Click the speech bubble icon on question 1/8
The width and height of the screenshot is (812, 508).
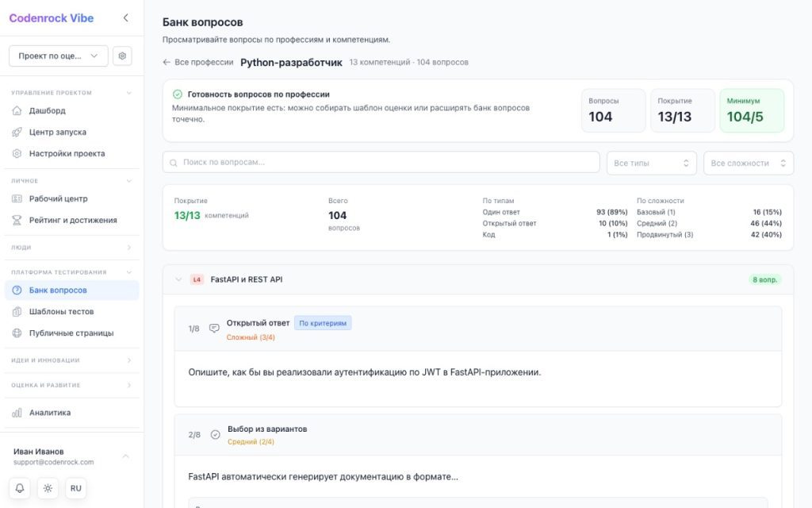214,329
